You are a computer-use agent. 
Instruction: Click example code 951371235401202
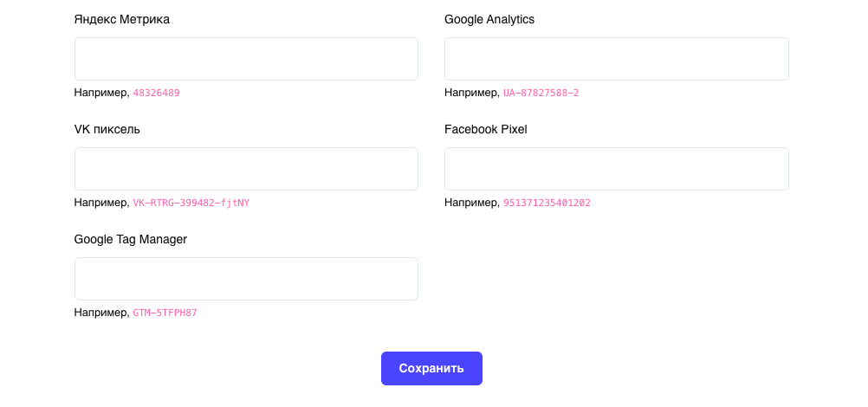pos(547,203)
